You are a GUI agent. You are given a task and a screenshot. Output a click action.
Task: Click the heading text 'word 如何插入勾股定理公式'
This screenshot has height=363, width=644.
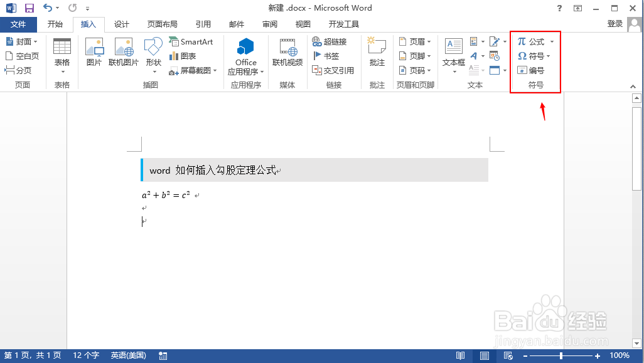coord(212,171)
